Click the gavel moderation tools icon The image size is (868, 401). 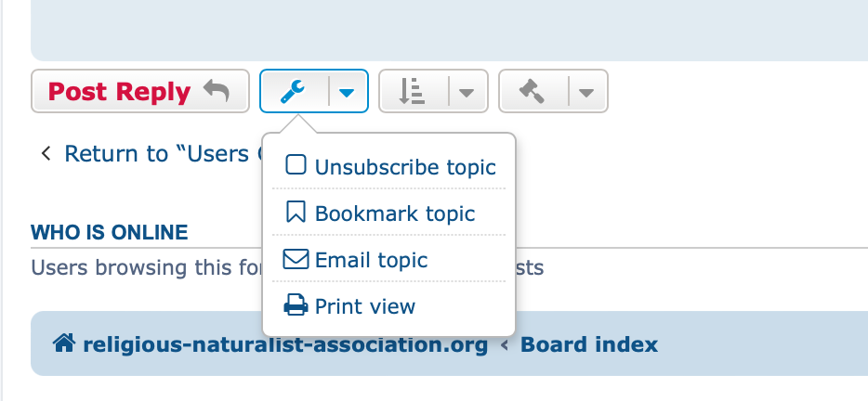[532, 92]
